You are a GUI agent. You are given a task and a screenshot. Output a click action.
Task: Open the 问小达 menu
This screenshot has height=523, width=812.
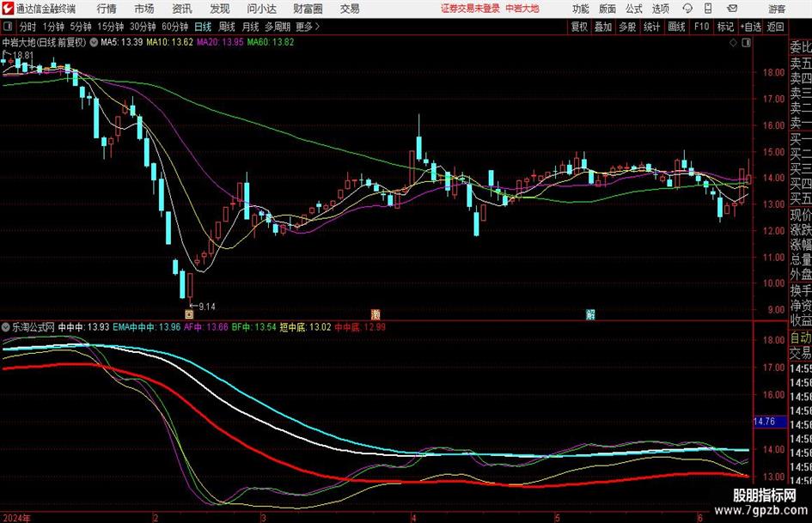coord(261,9)
